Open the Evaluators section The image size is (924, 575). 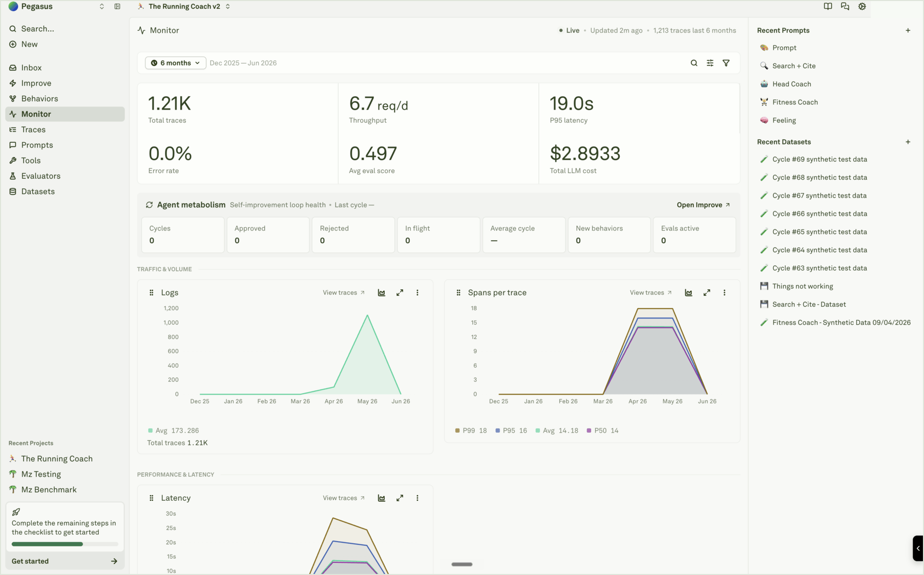65,176
